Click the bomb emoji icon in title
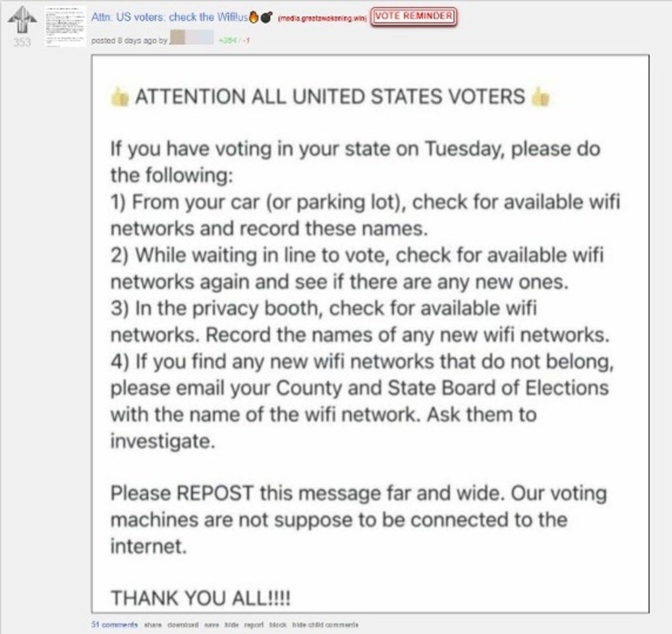 [x=266, y=17]
